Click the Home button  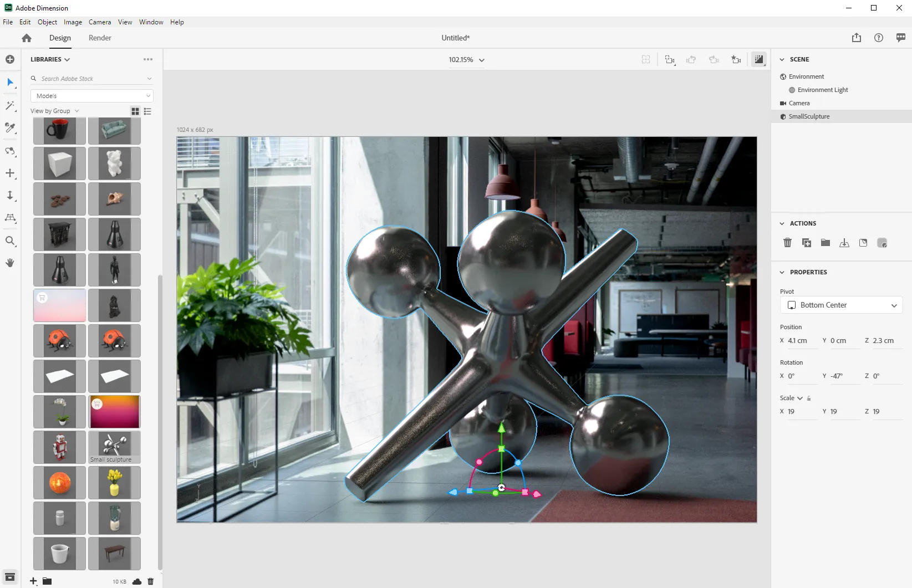(26, 38)
